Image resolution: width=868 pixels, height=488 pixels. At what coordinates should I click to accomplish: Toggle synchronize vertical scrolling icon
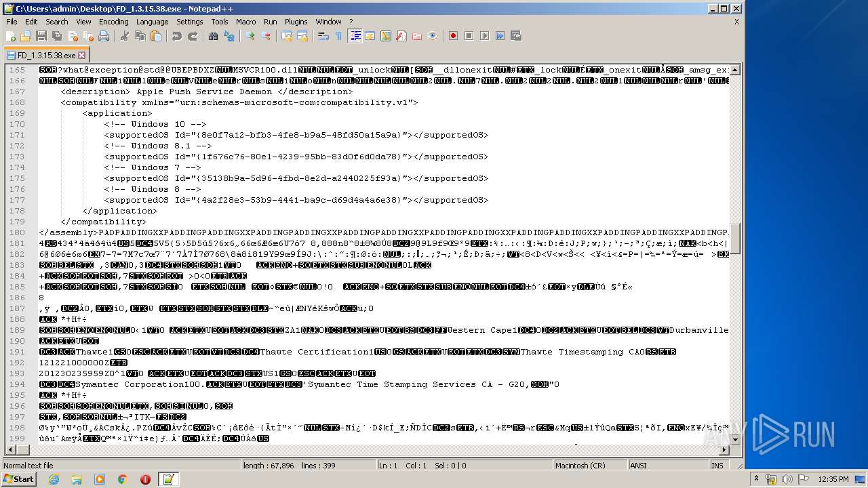286,36
